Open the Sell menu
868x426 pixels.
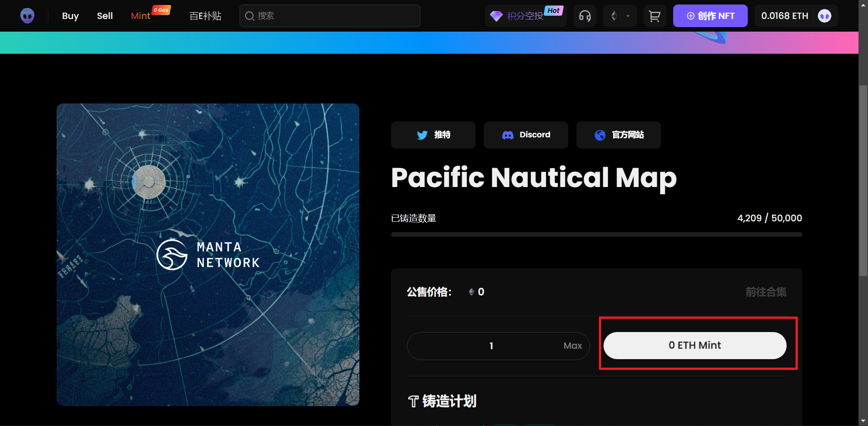105,16
